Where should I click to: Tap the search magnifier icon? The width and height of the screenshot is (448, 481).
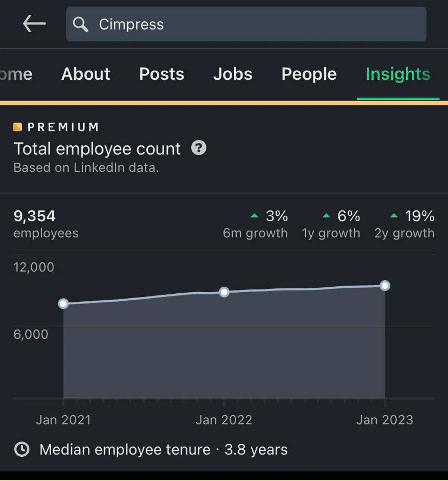80,24
